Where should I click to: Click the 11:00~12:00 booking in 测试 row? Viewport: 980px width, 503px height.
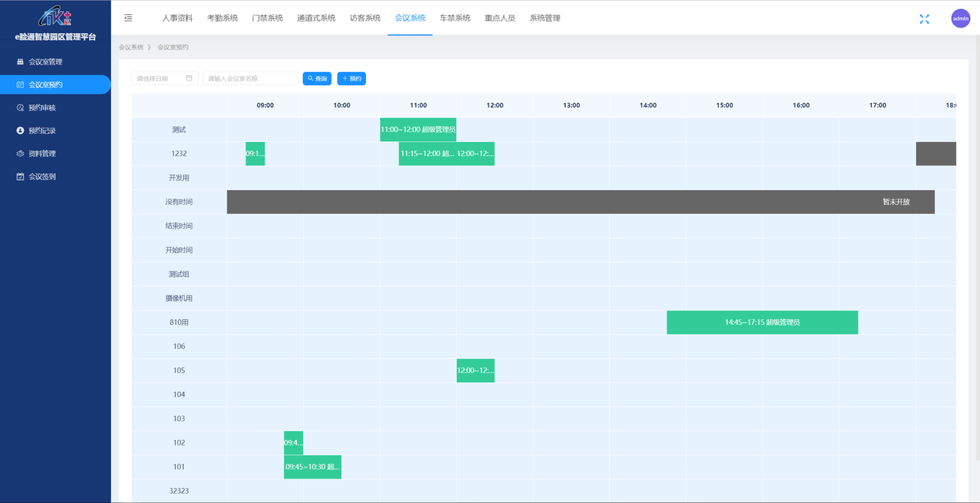418,129
